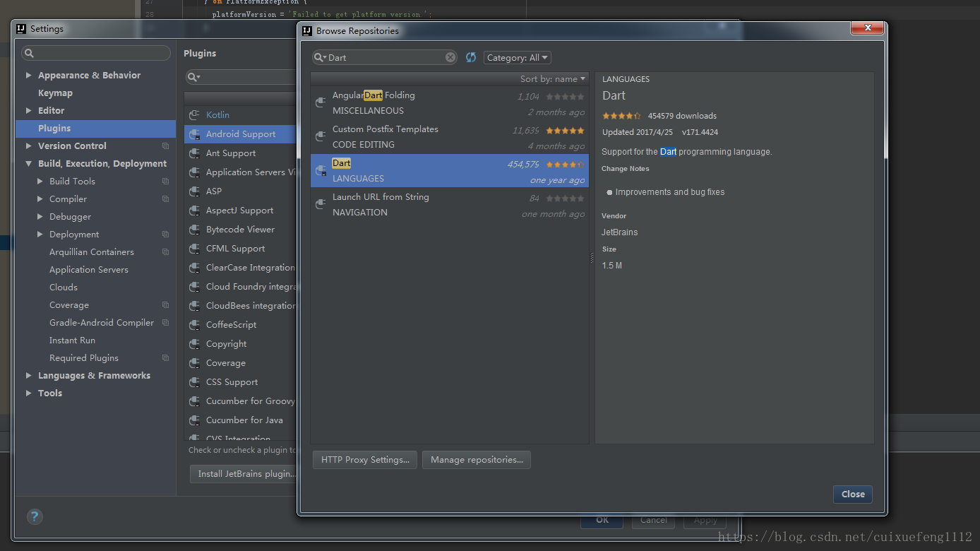This screenshot has width=980, height=551.
Task: Collapse the Build, Execution, Deployment node
Action: (x=28, y=163)
